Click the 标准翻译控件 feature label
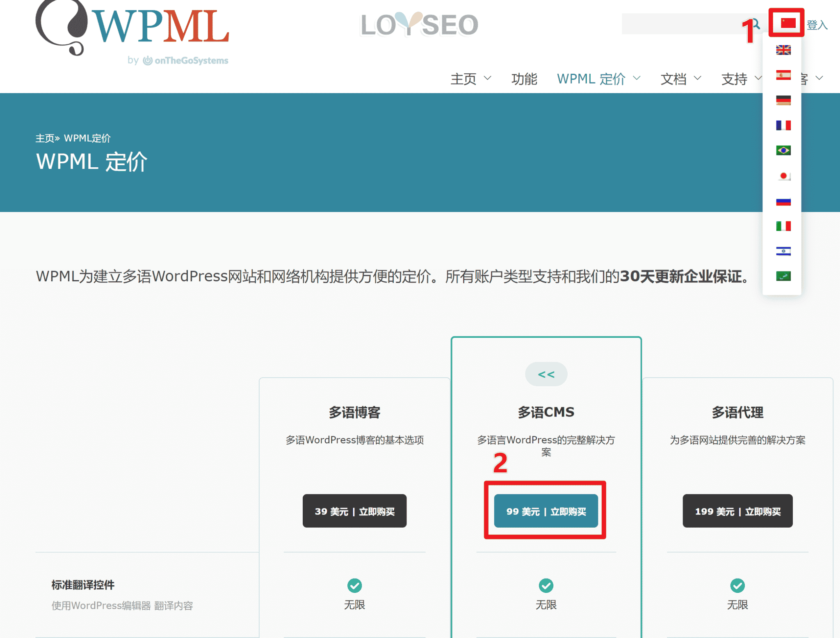Image resolution: width=840 pixels, height=638 pixels. click(83, 585)
